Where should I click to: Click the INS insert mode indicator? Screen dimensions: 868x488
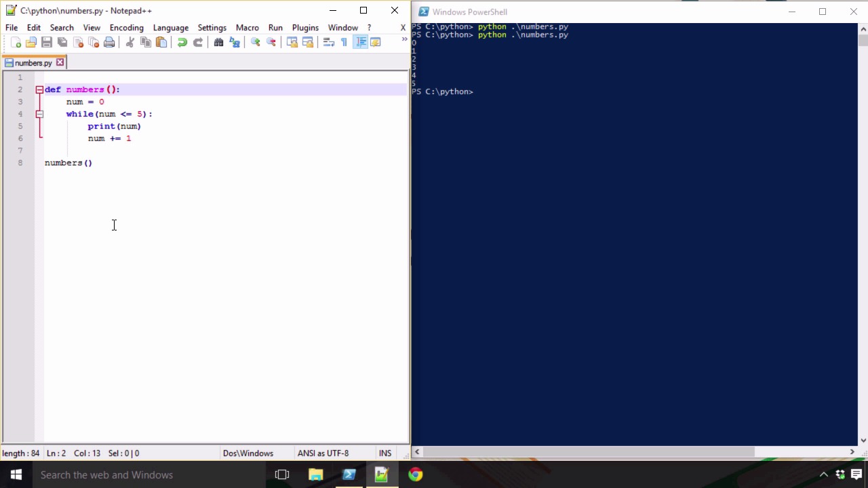(x=385, y=453)
